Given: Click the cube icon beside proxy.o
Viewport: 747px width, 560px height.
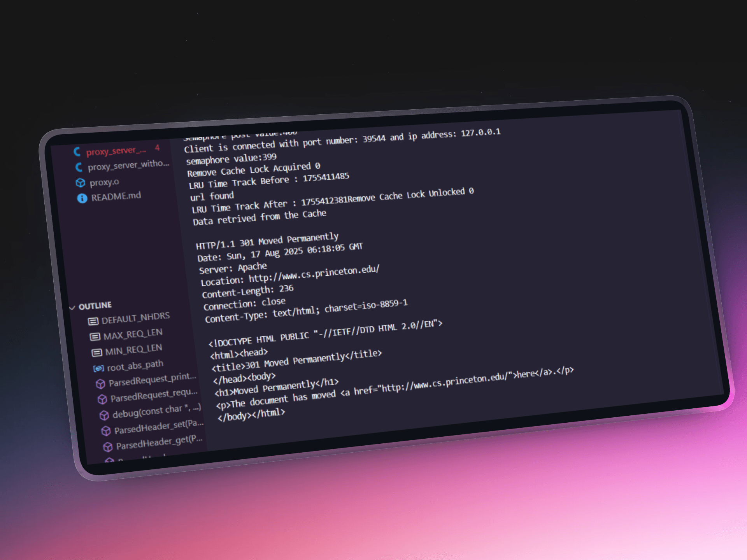Looking at the screenshot, I should [81, 183].
